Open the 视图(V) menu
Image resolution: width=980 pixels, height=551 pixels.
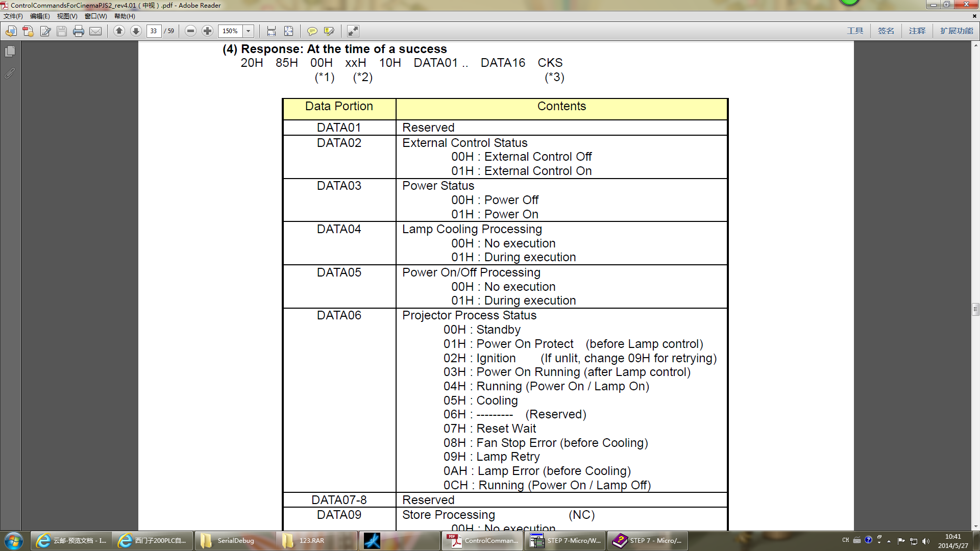(67, 16)
